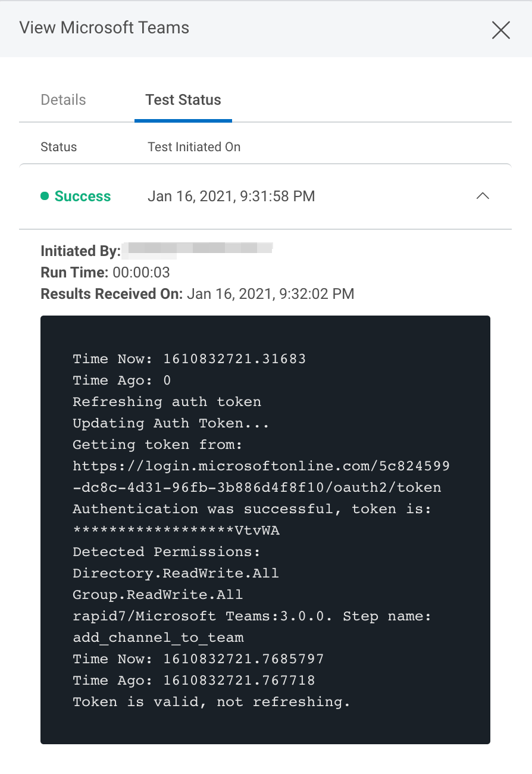Switch to the Details tab
Screen dimensions: 532x774
[63, 100]
